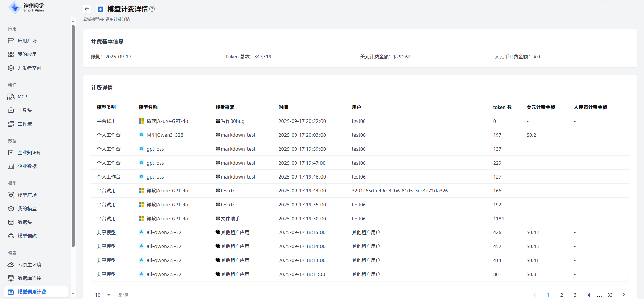
Task: Select 模型广场 sidebar icon
Action: (11, 195)
